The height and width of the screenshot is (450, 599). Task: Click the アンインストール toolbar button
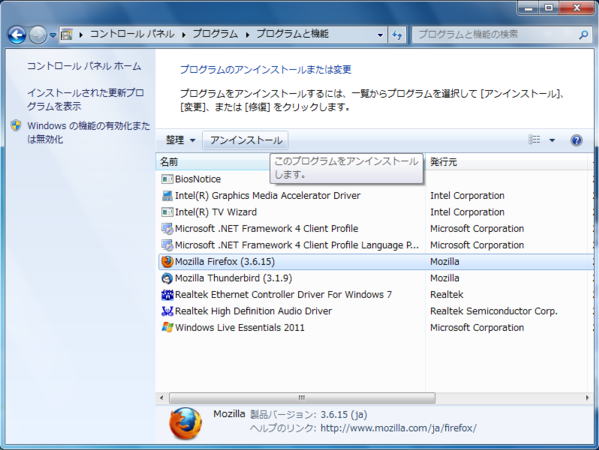pyautogui.click(x=246, y=140)
